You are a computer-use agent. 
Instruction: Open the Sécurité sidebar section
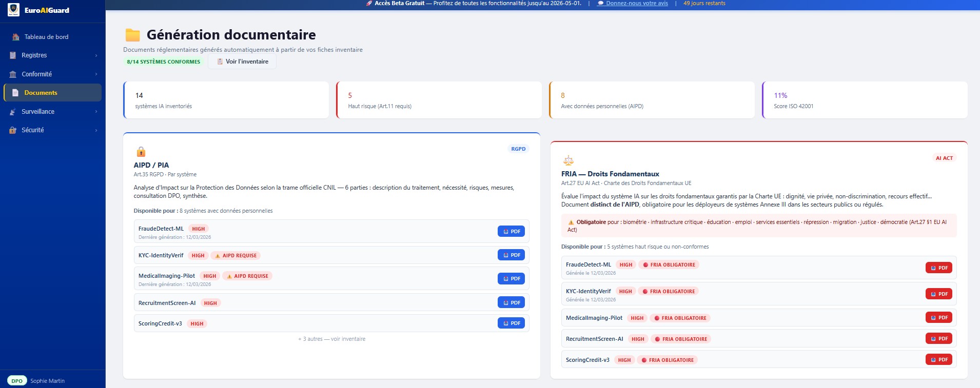[x=52, y=130]
